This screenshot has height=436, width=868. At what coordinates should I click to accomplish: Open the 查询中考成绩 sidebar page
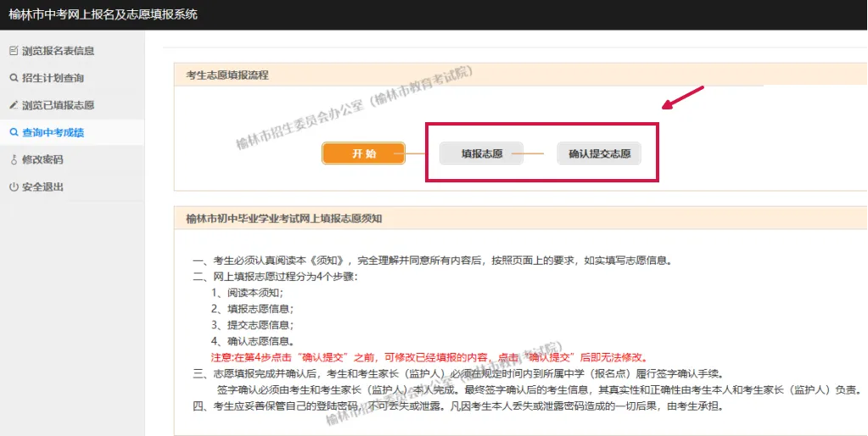pos(53,132)
